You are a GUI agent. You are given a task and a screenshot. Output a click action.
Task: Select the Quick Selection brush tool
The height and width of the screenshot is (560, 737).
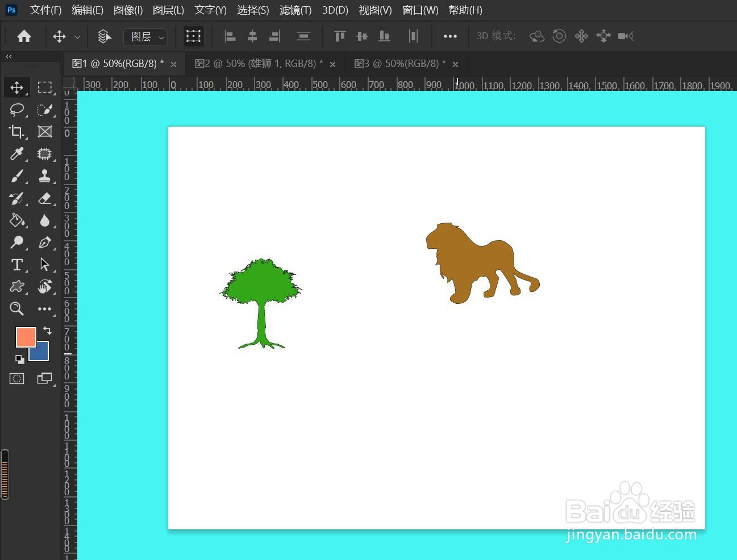point(45,110)
